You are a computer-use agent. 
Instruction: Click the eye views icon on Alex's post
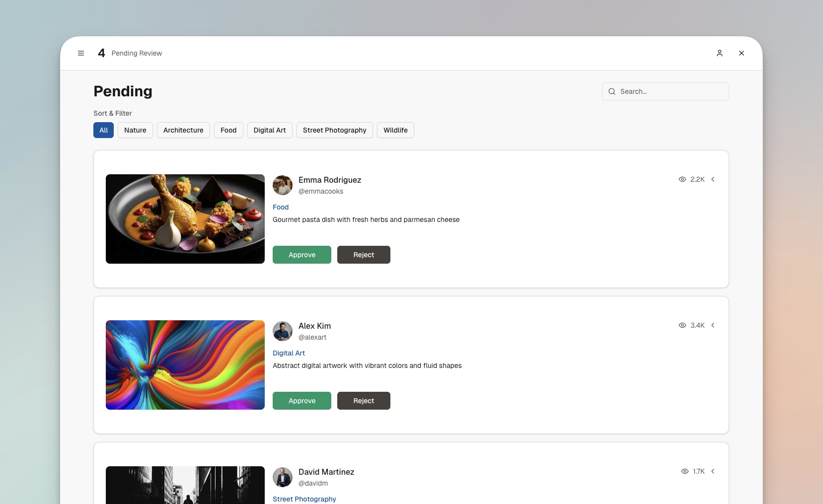(x=682, y=325)
